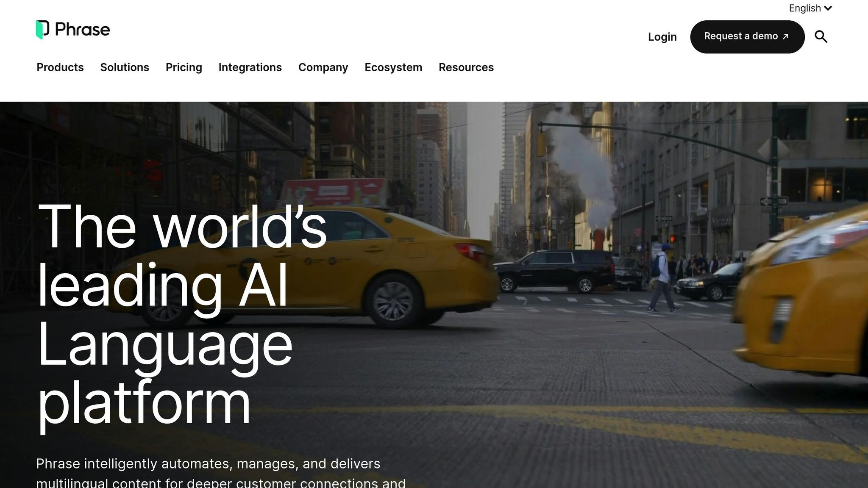Open the Products menu
Image resolution: width=868 pixels, height=488 pixels.
click(60, 67)
